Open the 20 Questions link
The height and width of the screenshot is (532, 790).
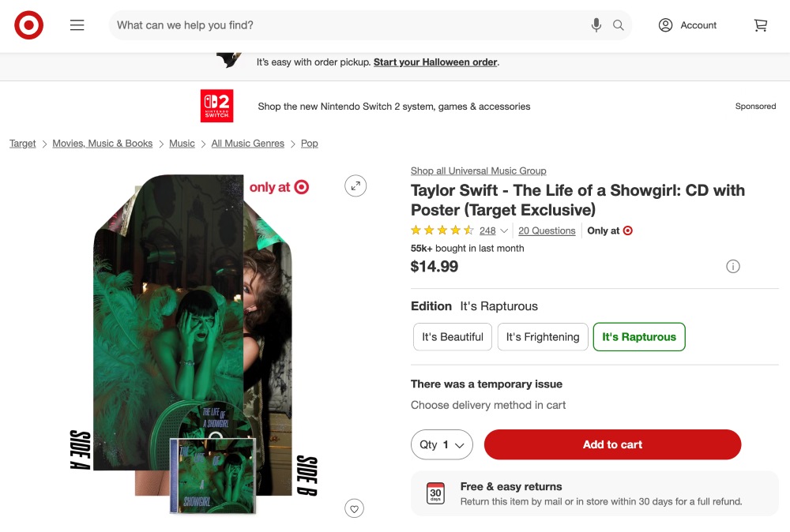coord(547,231)
